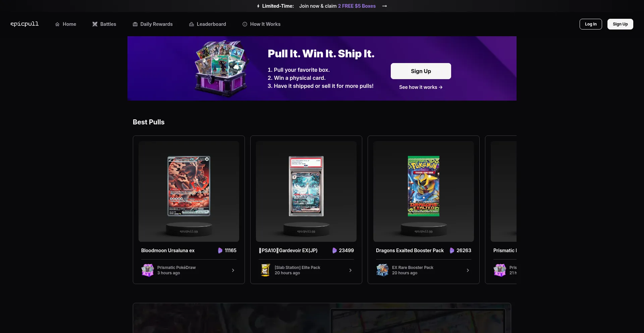
Task: Click the PSA10 Gardevoir EX(JP) title
Action: tap(288, 251)
